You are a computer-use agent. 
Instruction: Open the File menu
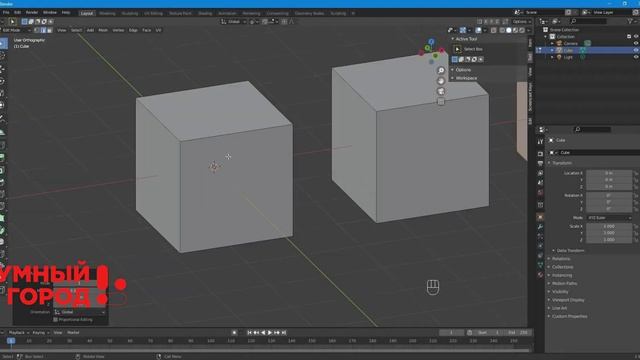[6, 13]
